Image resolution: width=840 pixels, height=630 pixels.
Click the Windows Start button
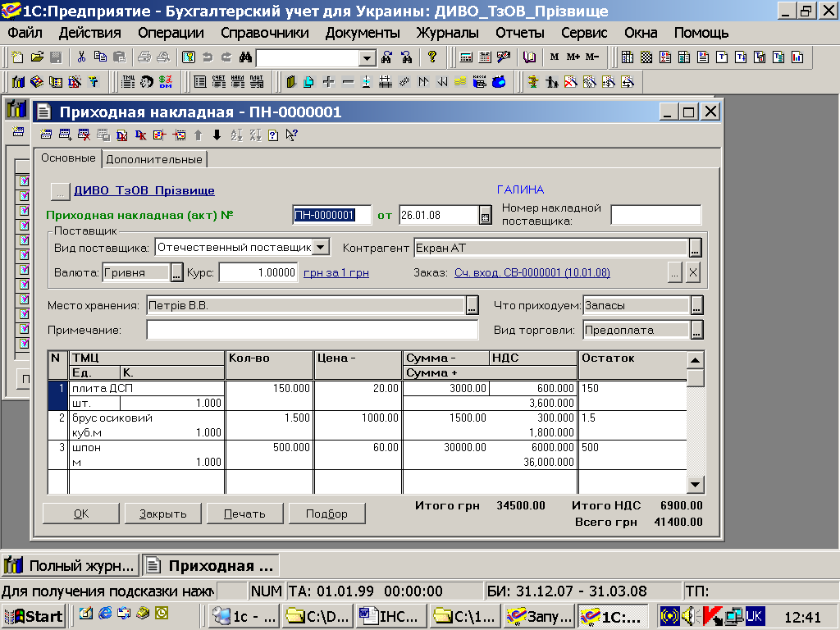(33, 617)
